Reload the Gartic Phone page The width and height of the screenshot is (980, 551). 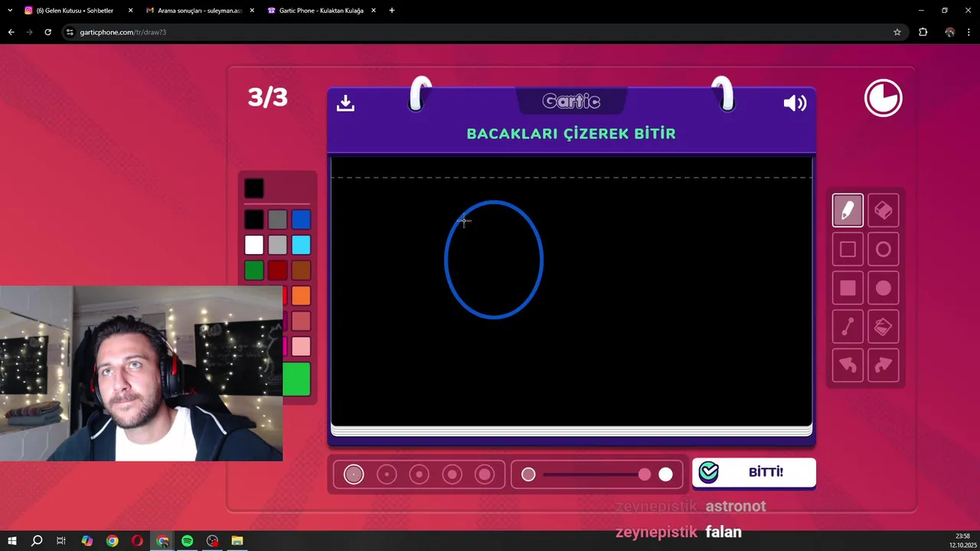point(47,32)
